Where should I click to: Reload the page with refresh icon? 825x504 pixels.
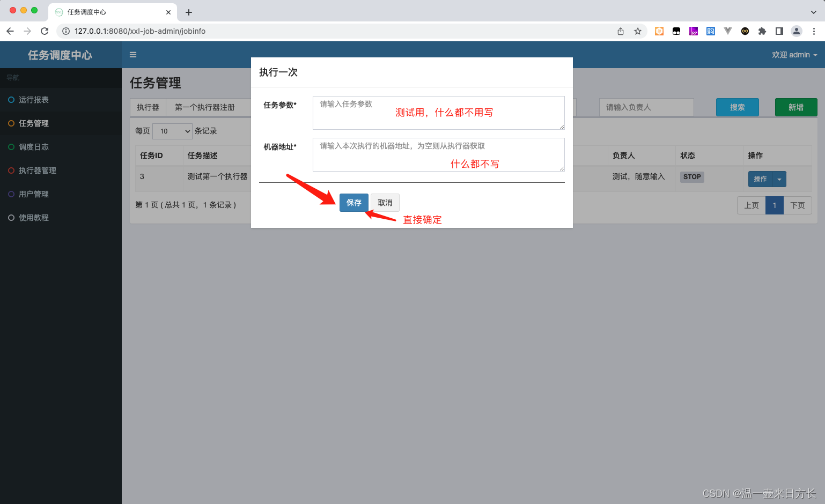coord(45,31)
